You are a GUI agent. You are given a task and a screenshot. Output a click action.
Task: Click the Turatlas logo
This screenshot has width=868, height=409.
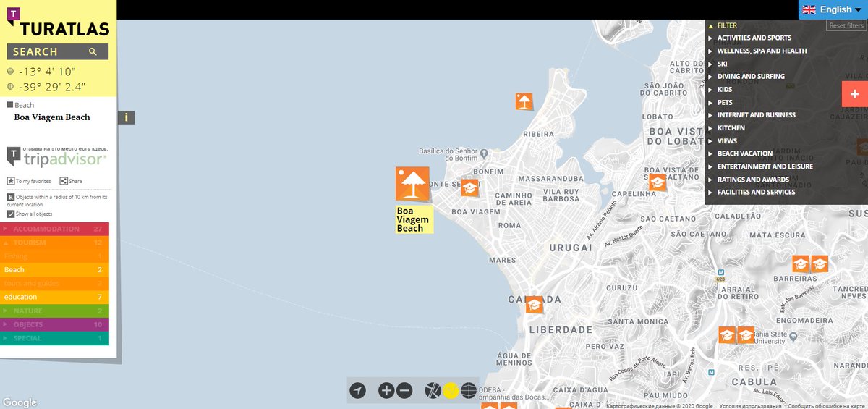pyautogui.click(x=58, y=21)
